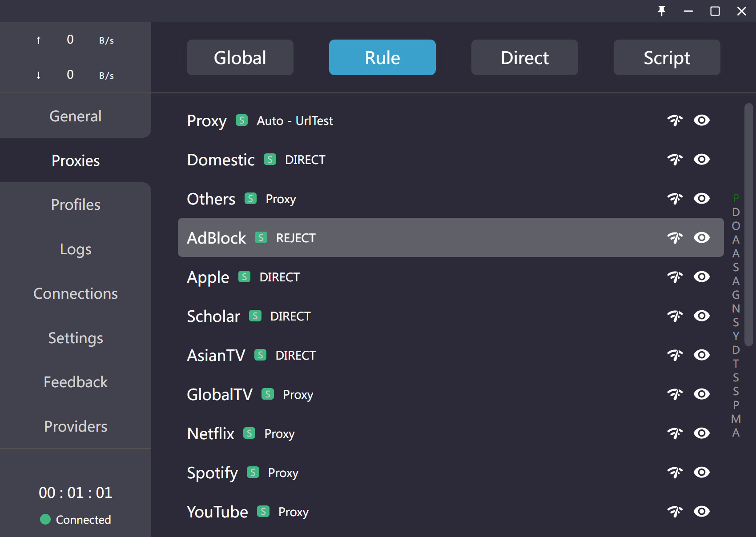Open the General tab

click(76, 116)
